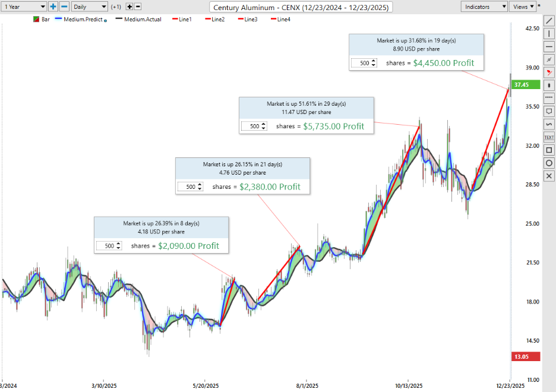The image size is (556, 392).
Task: Click the X delete drawings tool
Action: [x=549, y=176]
